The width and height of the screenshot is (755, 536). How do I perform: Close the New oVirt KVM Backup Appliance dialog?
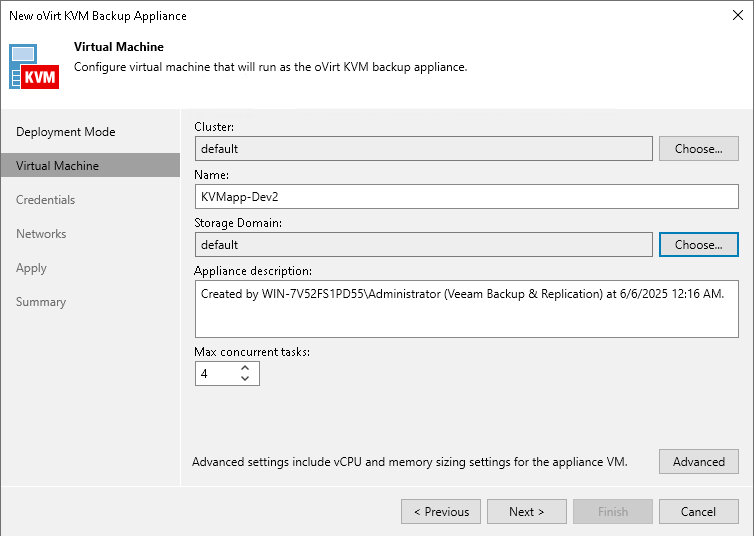[x=736, y=16]
